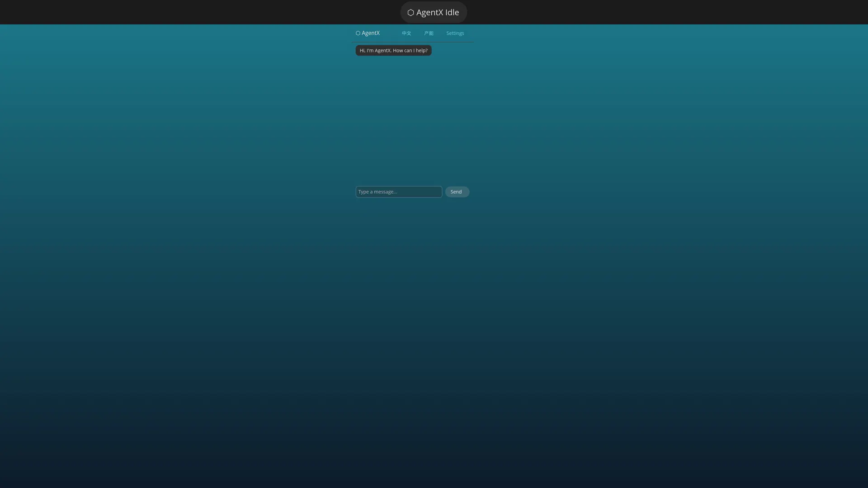Focus the 'Type a message...' input field
This screenshot has height=488, width=868.
[399, 192]
